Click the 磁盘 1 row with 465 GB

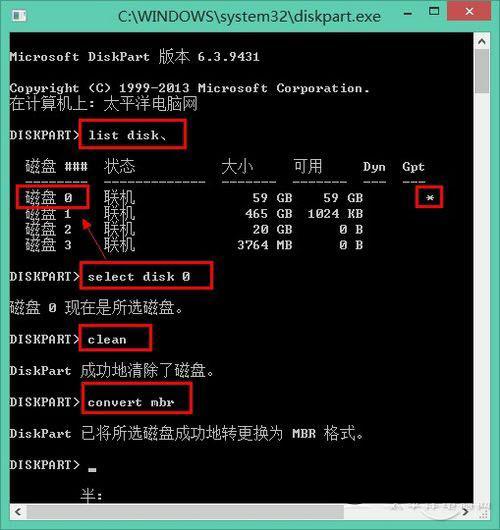[x=194, y=214]
